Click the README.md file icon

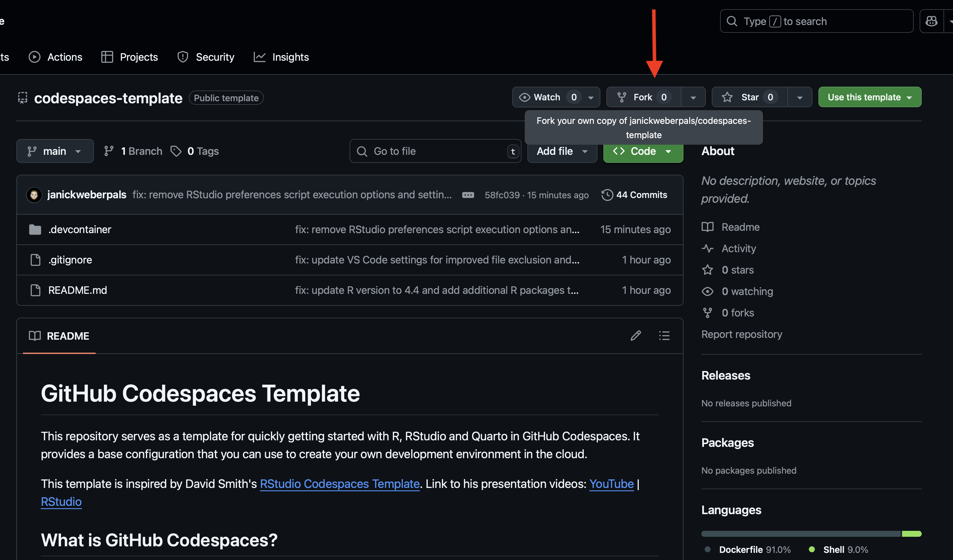(35, 290)
